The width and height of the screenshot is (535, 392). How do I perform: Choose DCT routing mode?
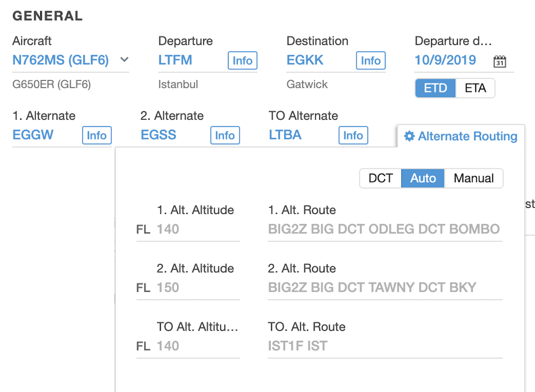[380, 178]
